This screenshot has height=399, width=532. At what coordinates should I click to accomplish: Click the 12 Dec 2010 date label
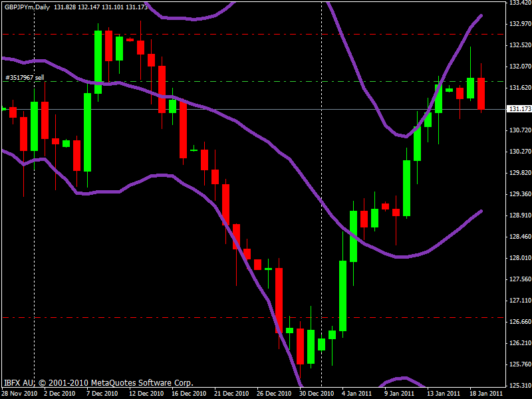(x=146, y=394)
